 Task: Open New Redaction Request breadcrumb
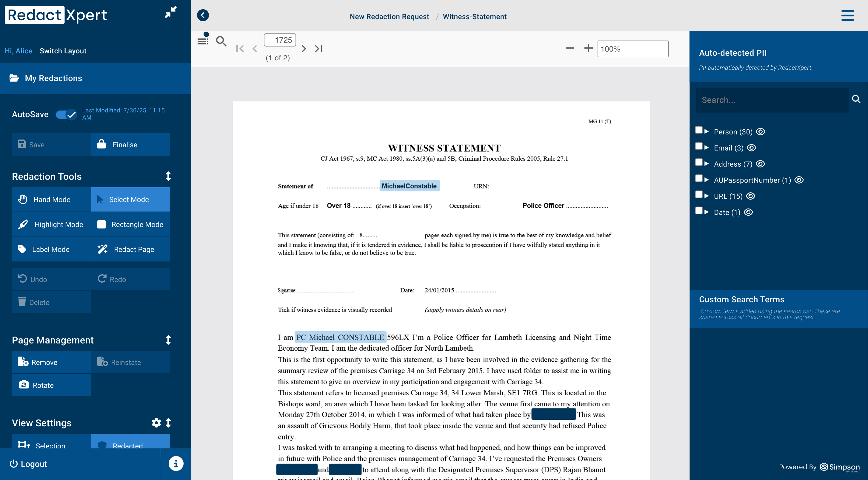coord(389,16)
